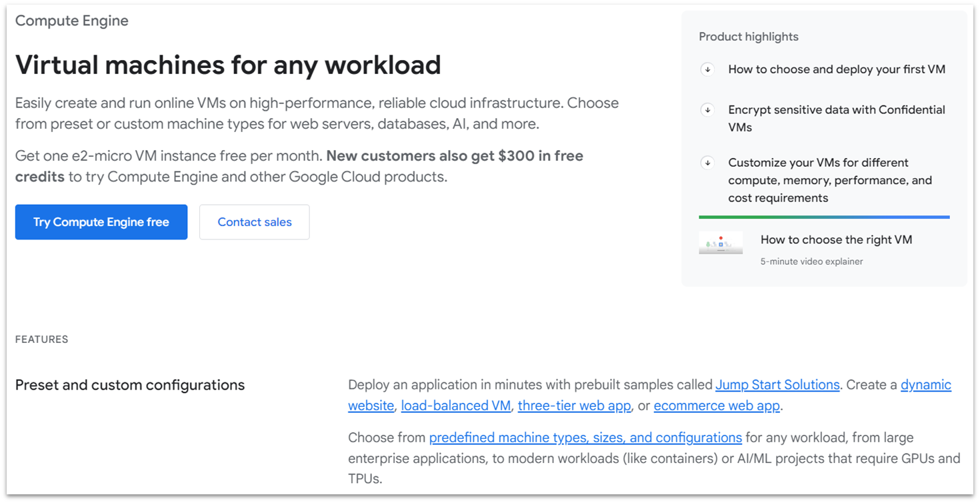Open predefined machine types, sizes, and configurations
This screenshot has width=980, height=503.
tap(585, 438)
